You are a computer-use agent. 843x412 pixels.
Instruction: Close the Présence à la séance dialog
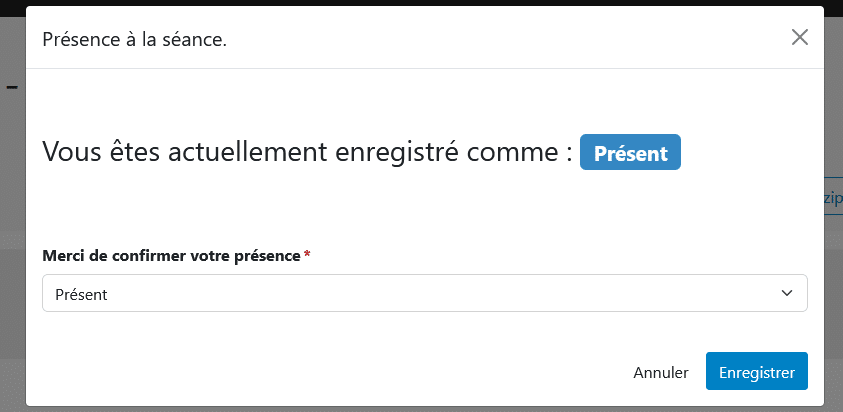click(x=799, y=38)
